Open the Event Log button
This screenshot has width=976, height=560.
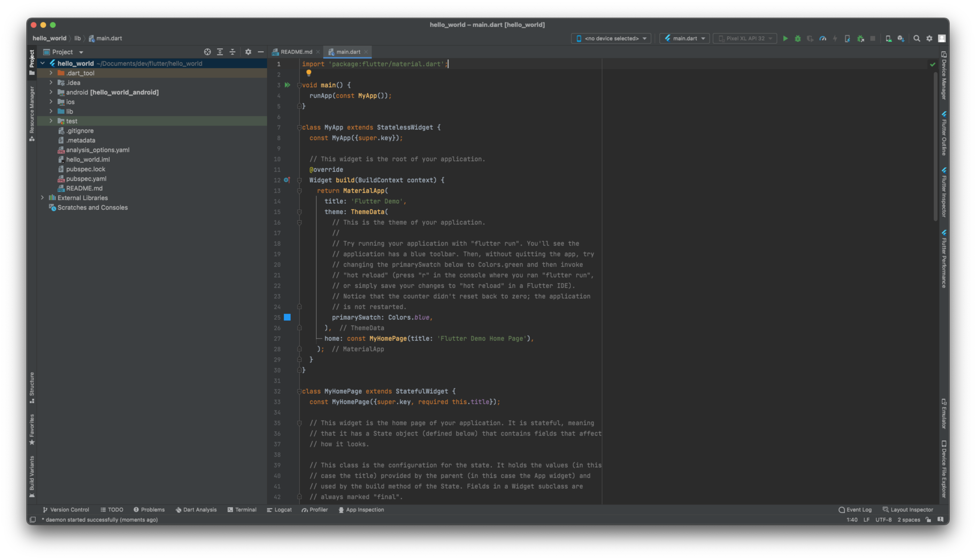click(855, 510)
